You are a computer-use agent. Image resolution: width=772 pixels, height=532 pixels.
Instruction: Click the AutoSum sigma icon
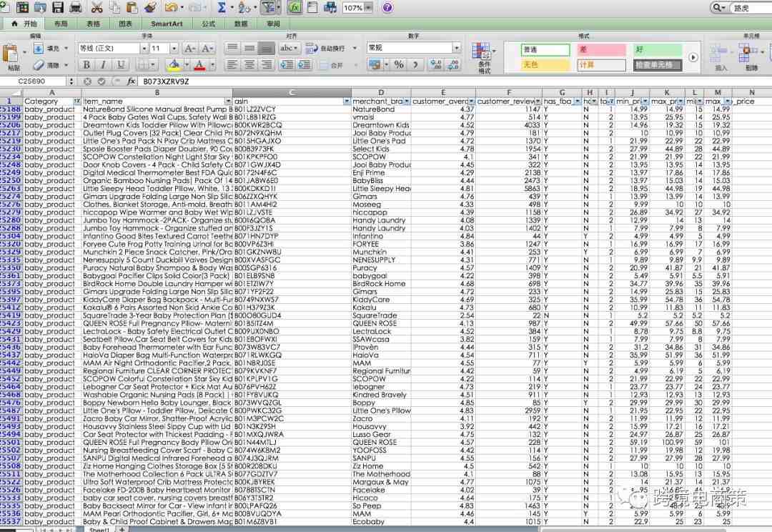pyautogui.click(x=222, y=7)
